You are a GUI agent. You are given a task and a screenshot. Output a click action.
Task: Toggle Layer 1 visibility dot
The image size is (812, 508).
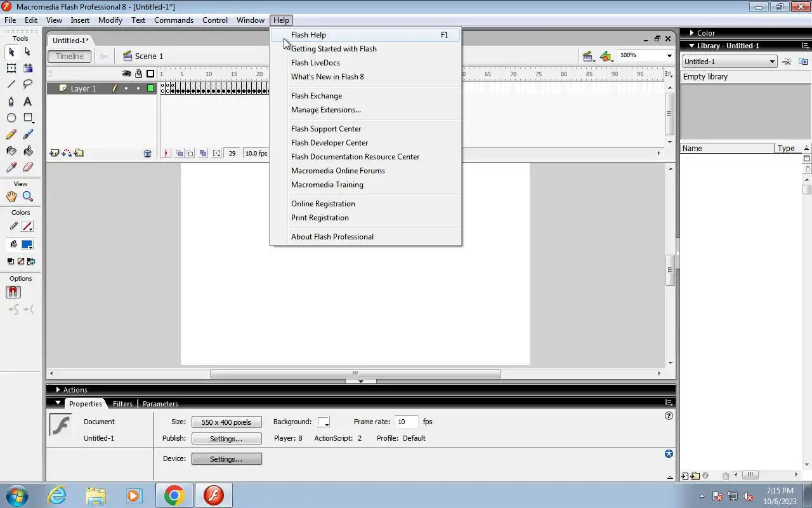pyautogui.click(x=126, y=88)
